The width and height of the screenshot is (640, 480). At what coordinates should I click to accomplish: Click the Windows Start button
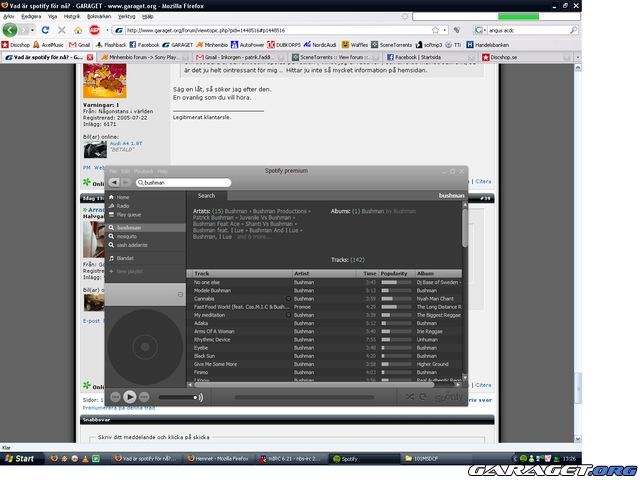click(x=19, y=458)
